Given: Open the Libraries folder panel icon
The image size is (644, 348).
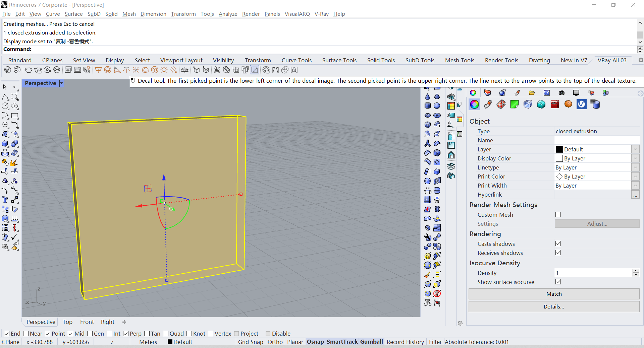Looking at the screenshot, I should click(532, 93).
